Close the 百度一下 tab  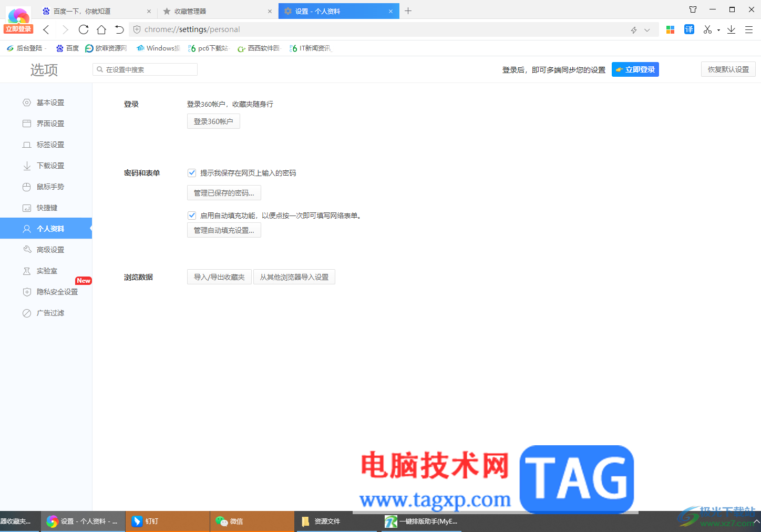coord(149,11)
